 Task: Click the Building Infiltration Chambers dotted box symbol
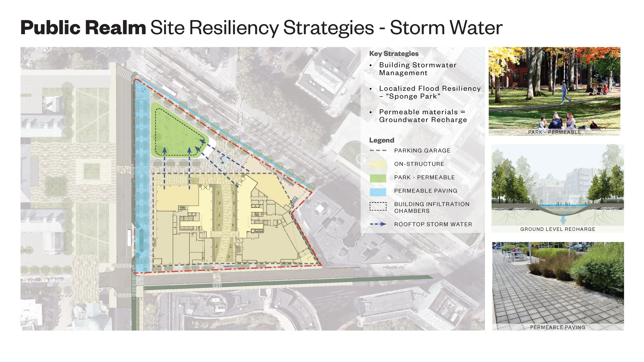[378, 206]
